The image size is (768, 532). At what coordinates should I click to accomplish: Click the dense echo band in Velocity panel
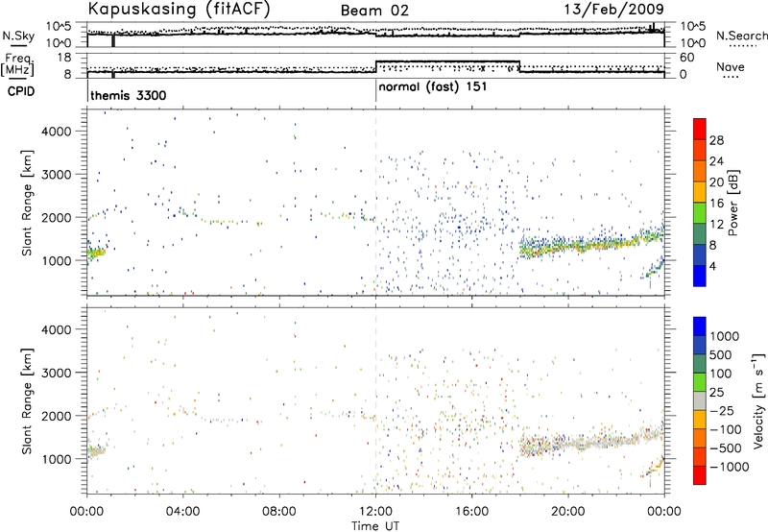coord(590,443)
